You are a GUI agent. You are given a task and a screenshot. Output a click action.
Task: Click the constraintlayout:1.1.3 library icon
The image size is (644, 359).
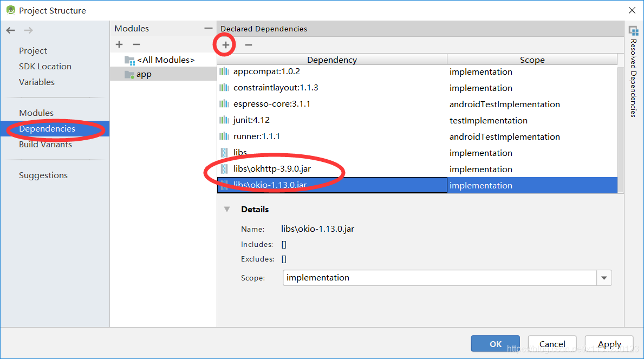point(224,88)
